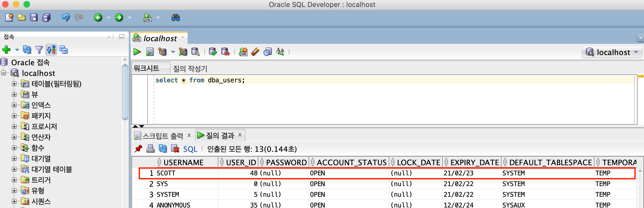Click the New file icon in main toolbar
Viewport: 644px width, 208px height.
click(9, 18)
